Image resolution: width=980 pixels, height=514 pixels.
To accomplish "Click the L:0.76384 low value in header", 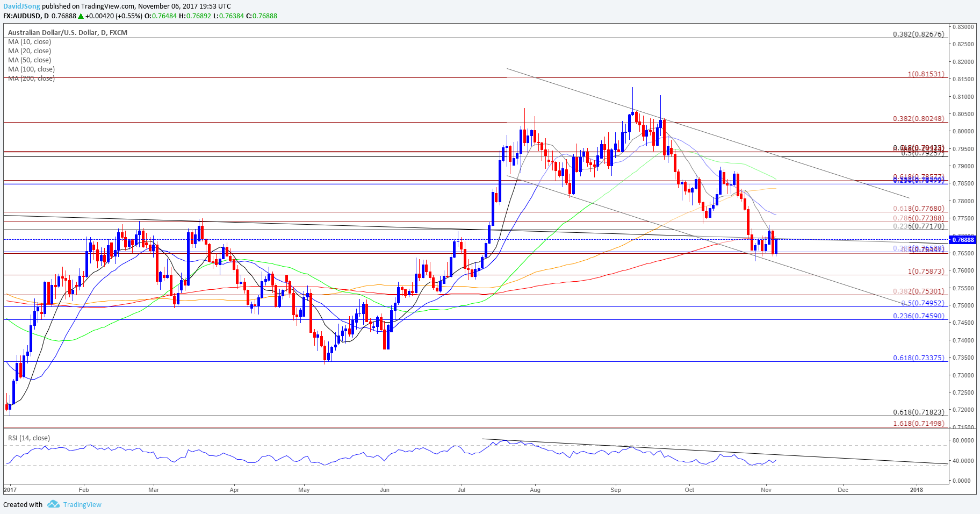I will tap(229, 16).
